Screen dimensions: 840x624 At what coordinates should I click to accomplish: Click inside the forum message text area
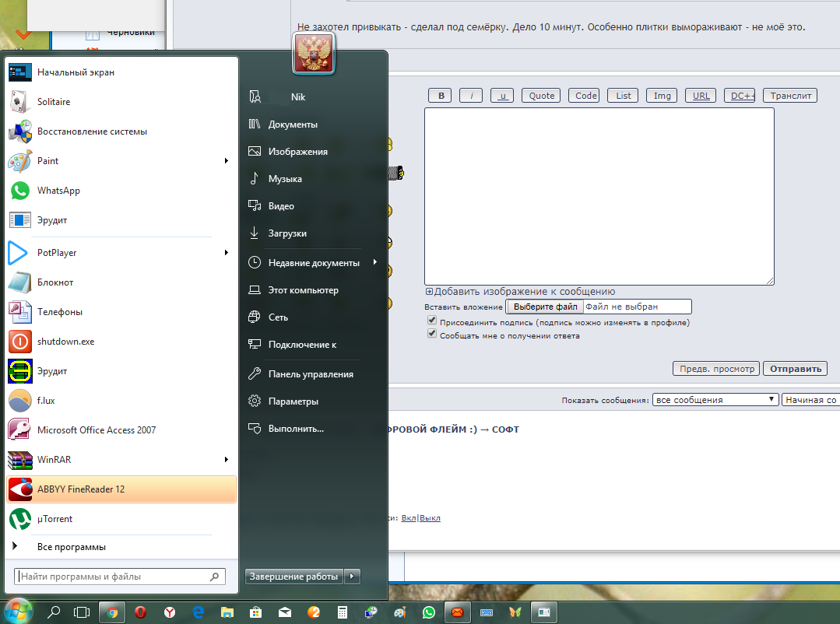click(x=599, y=196)
